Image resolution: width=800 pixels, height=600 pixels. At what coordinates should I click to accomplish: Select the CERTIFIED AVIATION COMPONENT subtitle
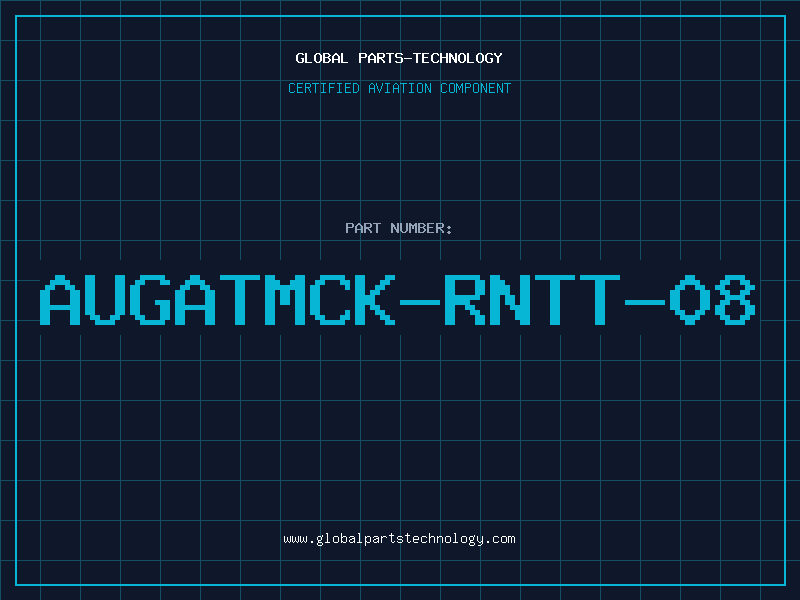tap(399, 88)
